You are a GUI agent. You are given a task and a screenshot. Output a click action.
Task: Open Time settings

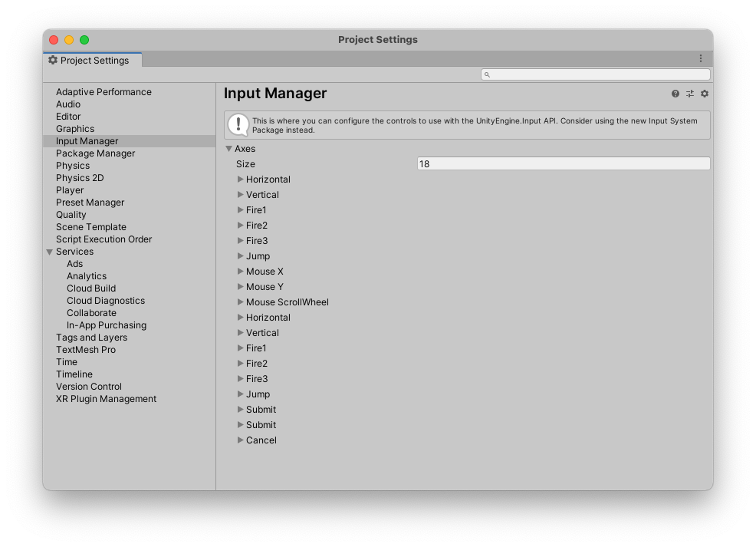click(67, 362)
